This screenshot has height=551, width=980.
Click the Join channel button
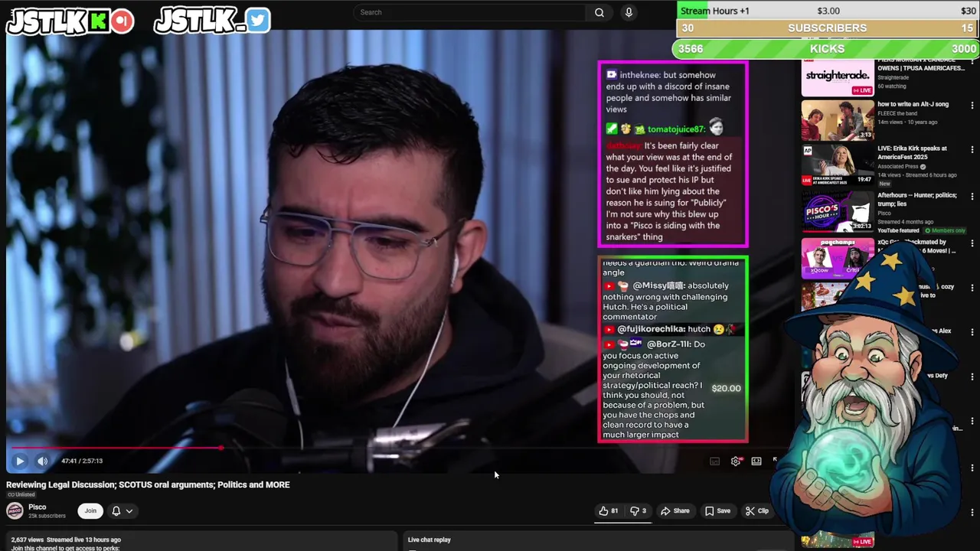(x=90, y=510)
